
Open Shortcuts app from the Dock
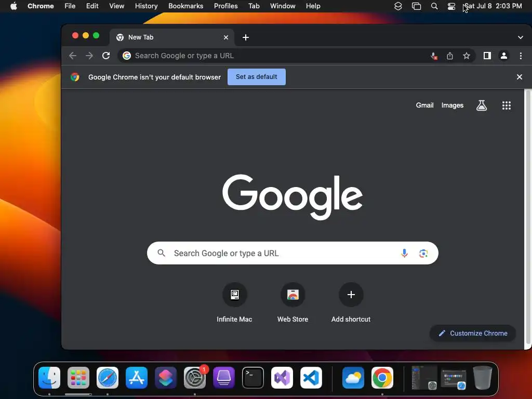(x=166, y=378)
